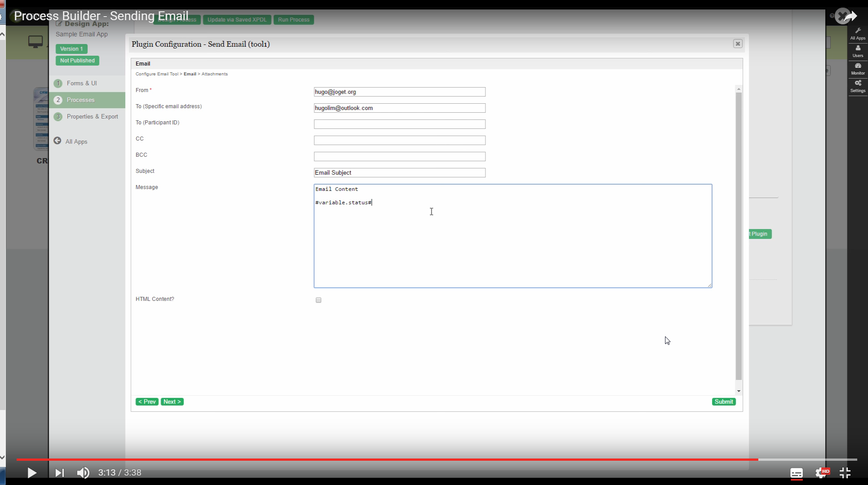Image resolution: width=868 pixels, height=485 pixels.
Task: Click Submit button
Action: tap(723, 401)
